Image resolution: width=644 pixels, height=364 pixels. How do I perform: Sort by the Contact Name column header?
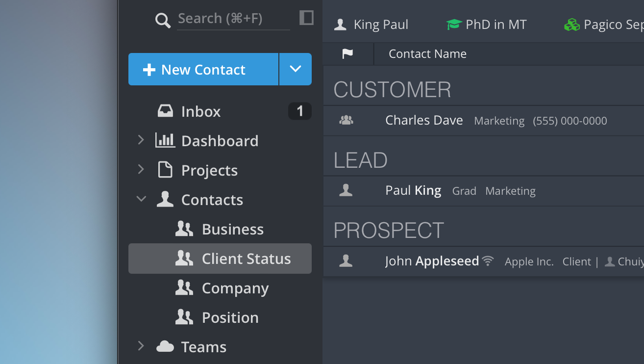pos(427,54)
